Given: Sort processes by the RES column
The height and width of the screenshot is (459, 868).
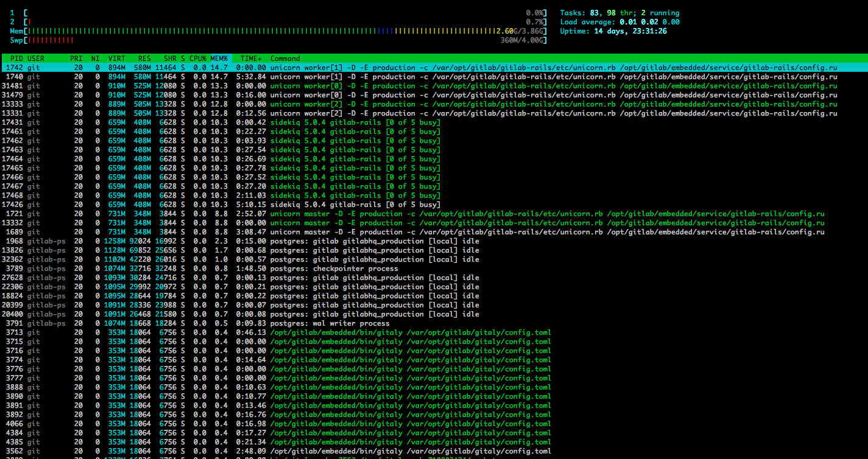Looking at the screenshot, I should [x=144, y=58].
